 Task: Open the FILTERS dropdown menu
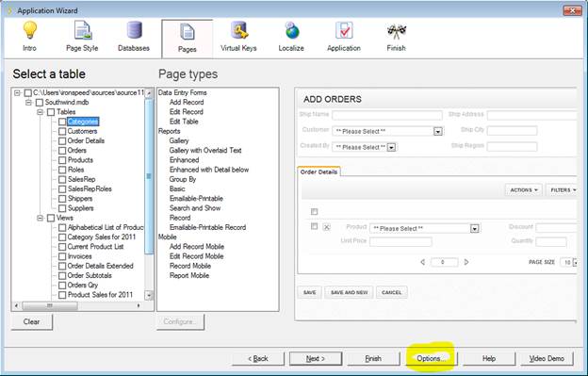click(x=563, y=190)
